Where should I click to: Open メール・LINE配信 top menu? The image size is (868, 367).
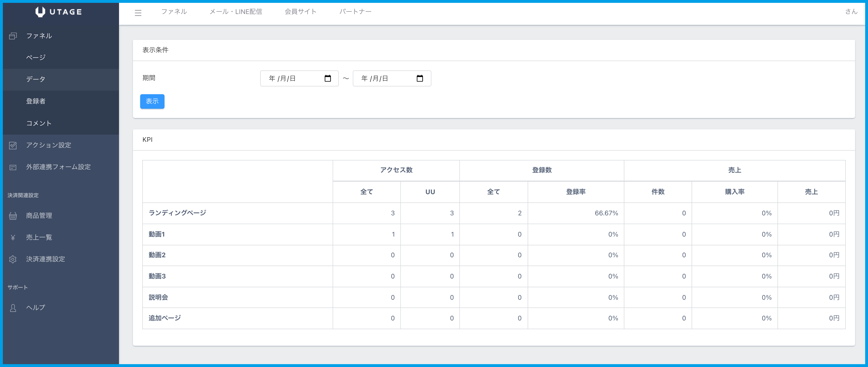(x=236, y=12)
